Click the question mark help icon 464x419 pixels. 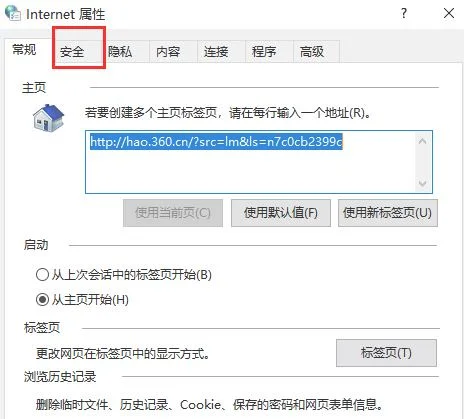(x=404, y=13)
